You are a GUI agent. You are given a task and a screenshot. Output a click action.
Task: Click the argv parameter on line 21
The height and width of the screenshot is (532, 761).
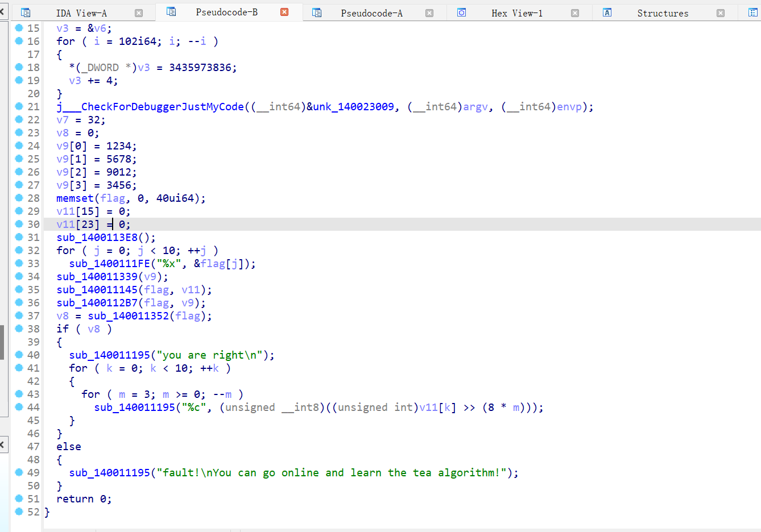475,107
